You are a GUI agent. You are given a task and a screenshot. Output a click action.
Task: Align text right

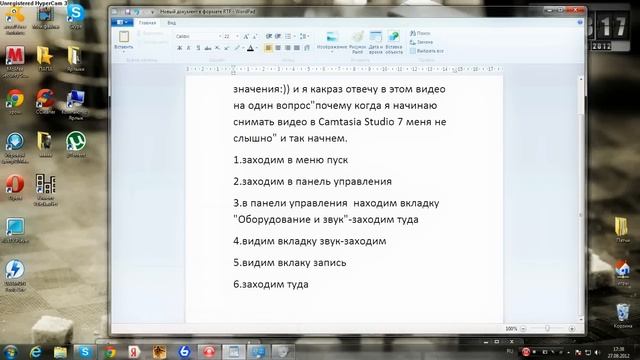pyautogui.click(x=287, y=48)
